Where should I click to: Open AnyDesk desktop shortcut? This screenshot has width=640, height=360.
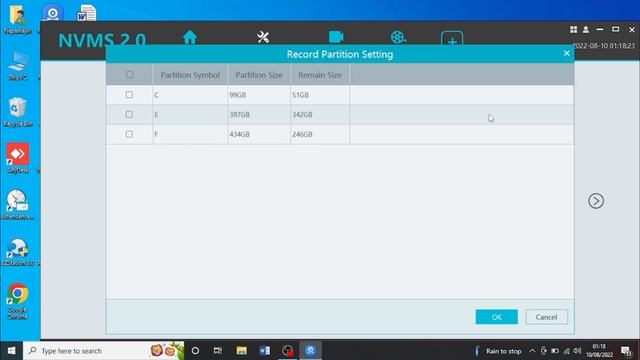[x=18, y=158]
